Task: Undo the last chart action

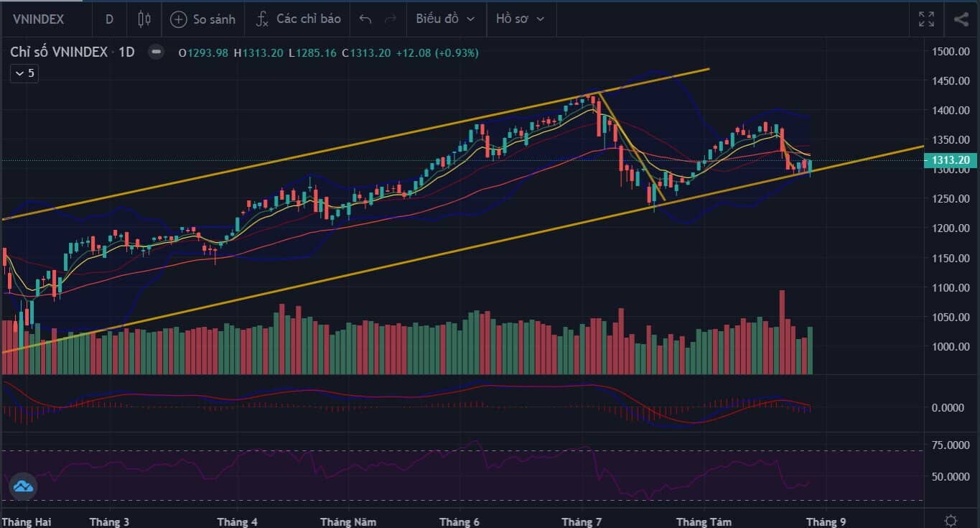Action: [365, 19]
